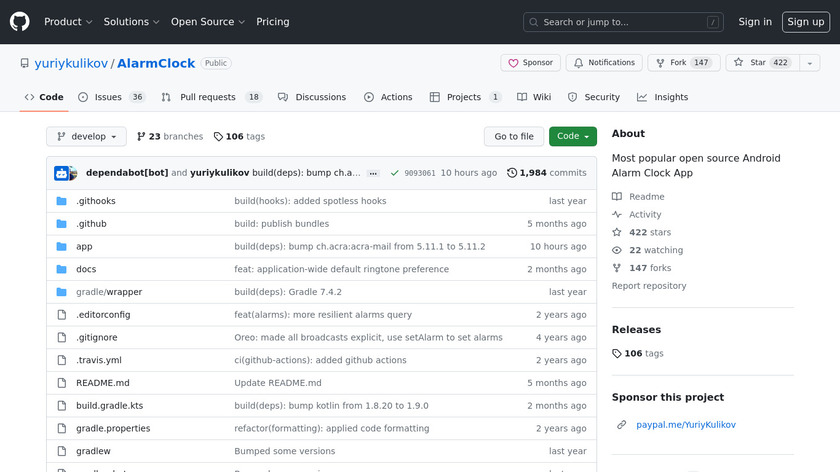Click the tag icon under Releases

click(x=617, y=353)
